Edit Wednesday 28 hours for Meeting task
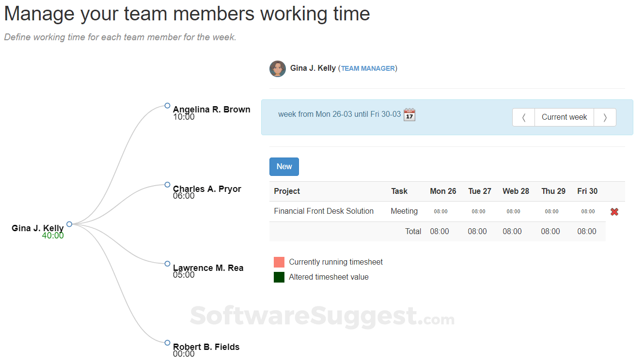This screenshot has height=363, width=644. 513,212
